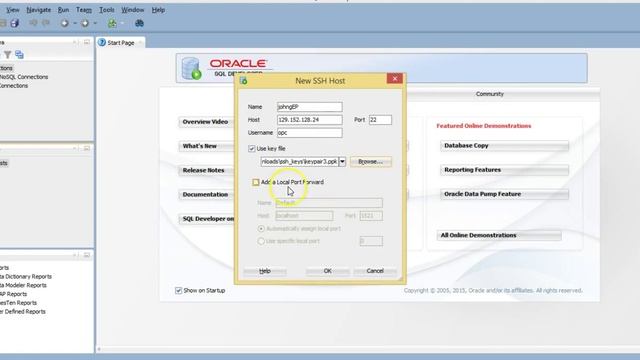Click the Forward navigation toolbar icon

pyautogui.click(x=85, y=23)
